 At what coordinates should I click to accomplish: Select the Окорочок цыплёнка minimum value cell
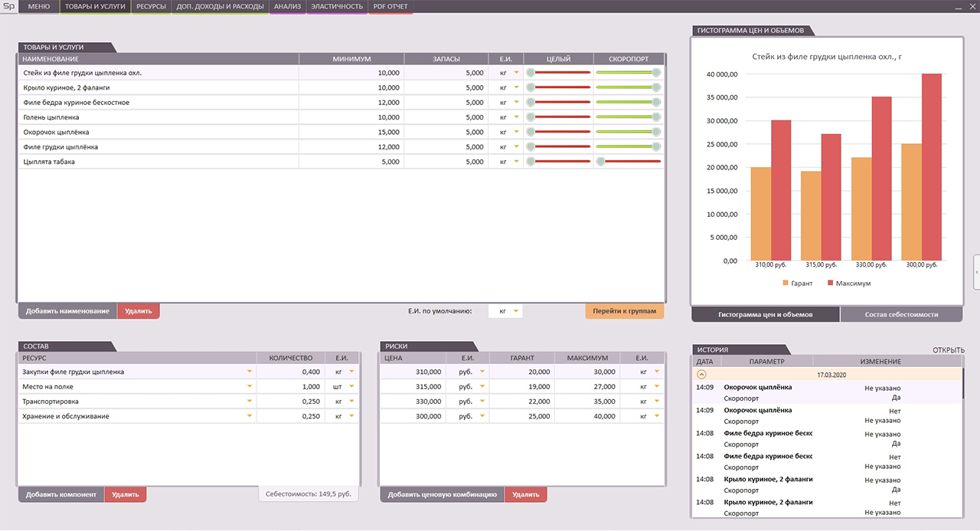(x=351, y=132)
